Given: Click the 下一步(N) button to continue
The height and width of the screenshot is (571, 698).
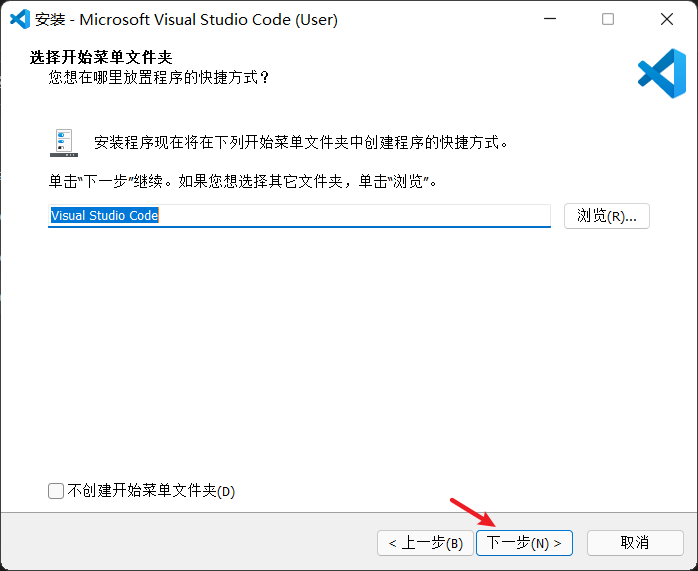Looking at the screenshot, I should tap(524, 543).
